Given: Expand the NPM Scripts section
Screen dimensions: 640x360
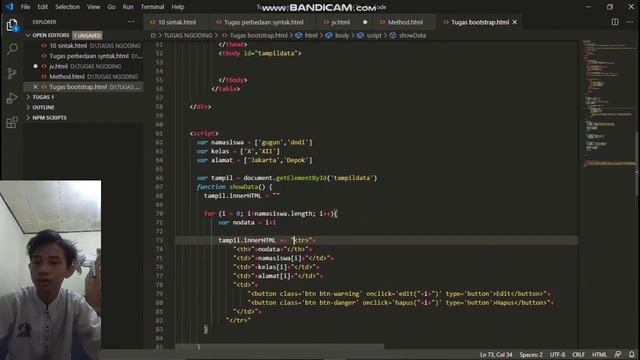Looking at the screenshot, I should click(49, 118).
